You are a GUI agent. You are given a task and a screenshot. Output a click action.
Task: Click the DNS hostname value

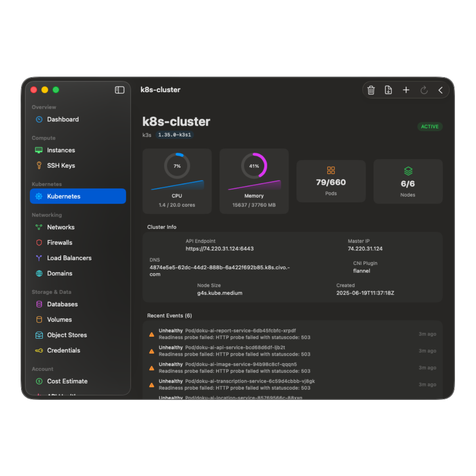220,271
